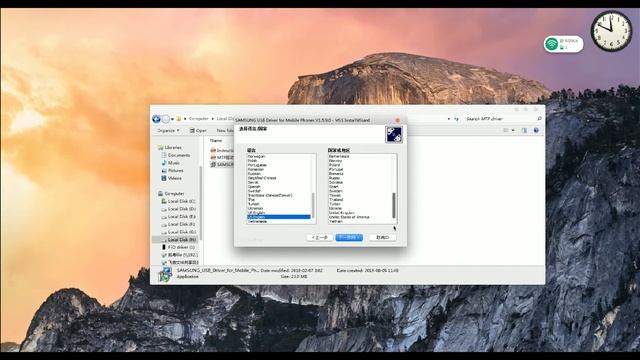Select Computer in the address bar breadcrumb

click(x=198, y=118)
